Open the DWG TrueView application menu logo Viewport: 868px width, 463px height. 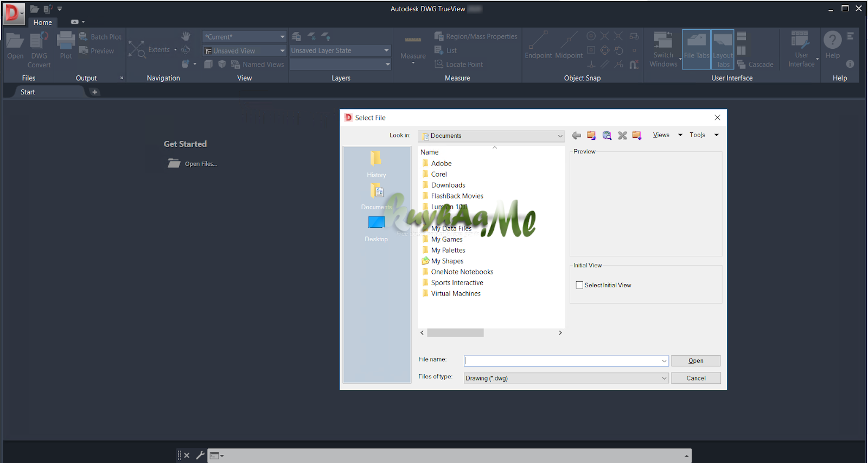pyautogui.click(x=14, y=14)
